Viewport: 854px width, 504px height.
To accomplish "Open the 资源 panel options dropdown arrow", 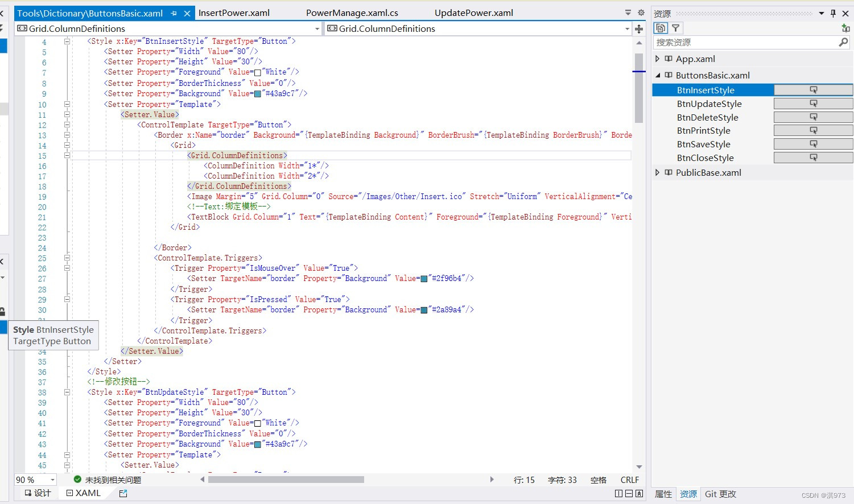I will point(822,13).
